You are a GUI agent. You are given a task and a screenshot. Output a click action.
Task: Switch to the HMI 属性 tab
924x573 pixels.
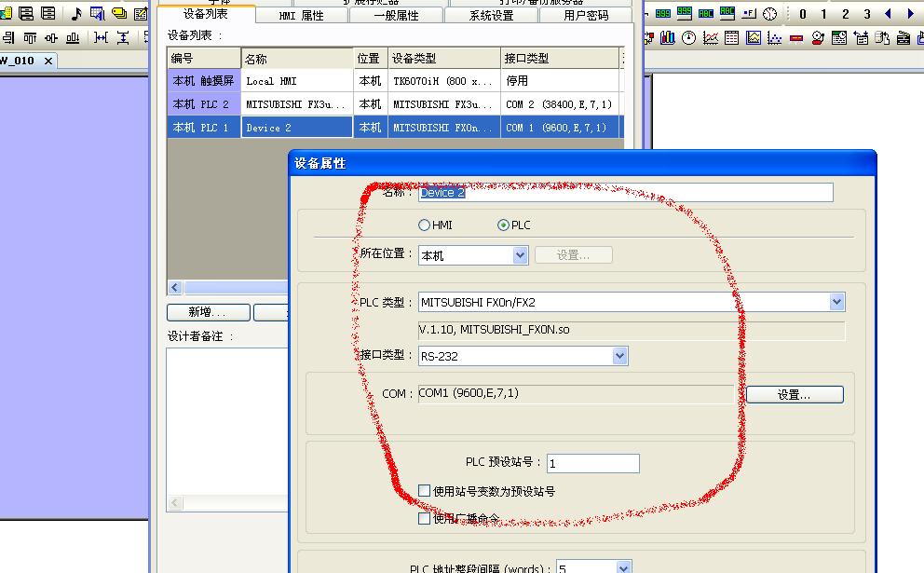click(x=301, y=16)
